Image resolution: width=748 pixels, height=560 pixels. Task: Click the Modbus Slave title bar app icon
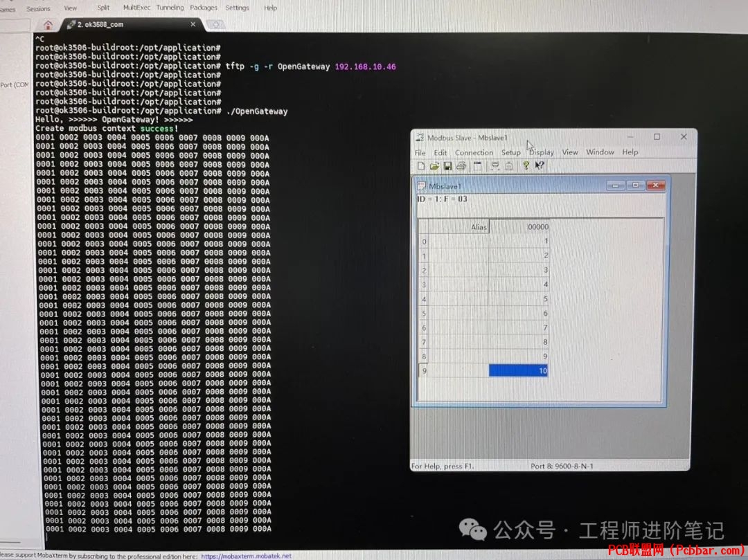click(420, 137)
